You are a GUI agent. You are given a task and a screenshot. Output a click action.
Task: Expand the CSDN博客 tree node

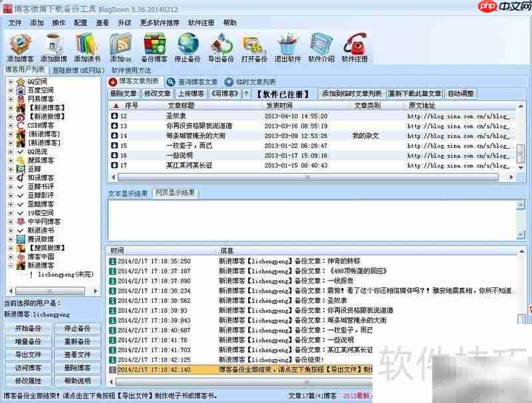11,126
